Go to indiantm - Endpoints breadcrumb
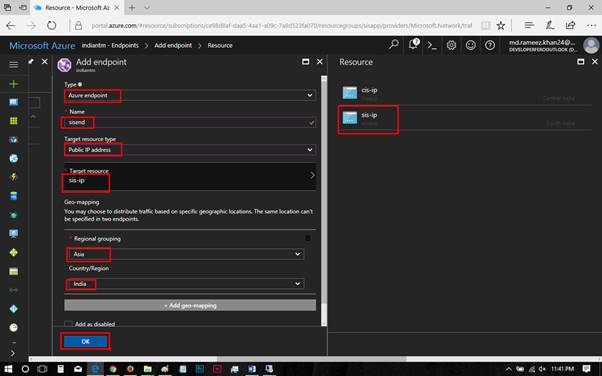The width and height of the screenshot is (602, 376). (110, 45)
